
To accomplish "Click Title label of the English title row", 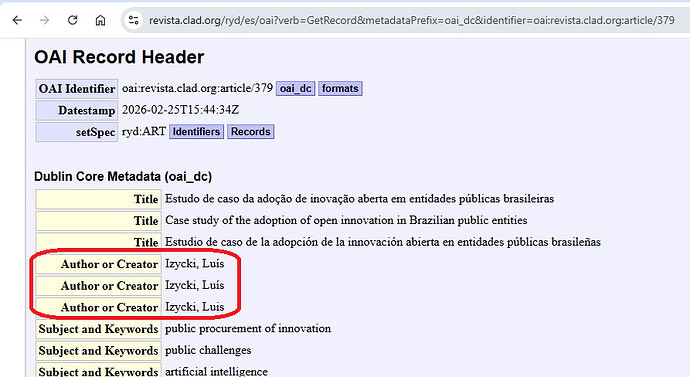I will [99, 221].
